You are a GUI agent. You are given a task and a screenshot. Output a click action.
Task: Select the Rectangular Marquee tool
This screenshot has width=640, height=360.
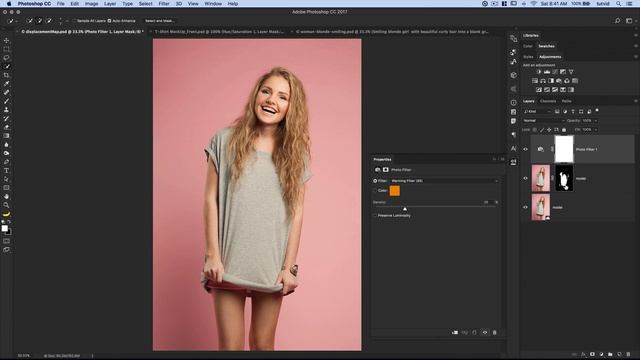pyautogui.click(x=7, y=49)
